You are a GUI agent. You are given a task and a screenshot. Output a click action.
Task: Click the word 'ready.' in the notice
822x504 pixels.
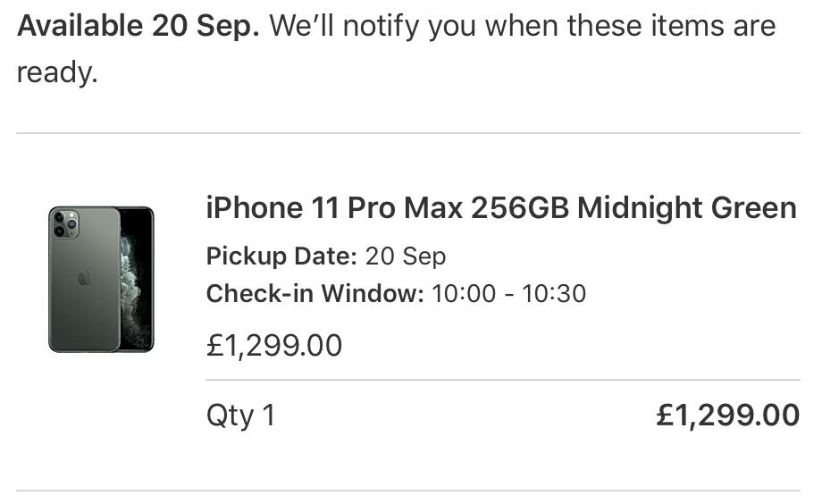click(x=56, y=73)
